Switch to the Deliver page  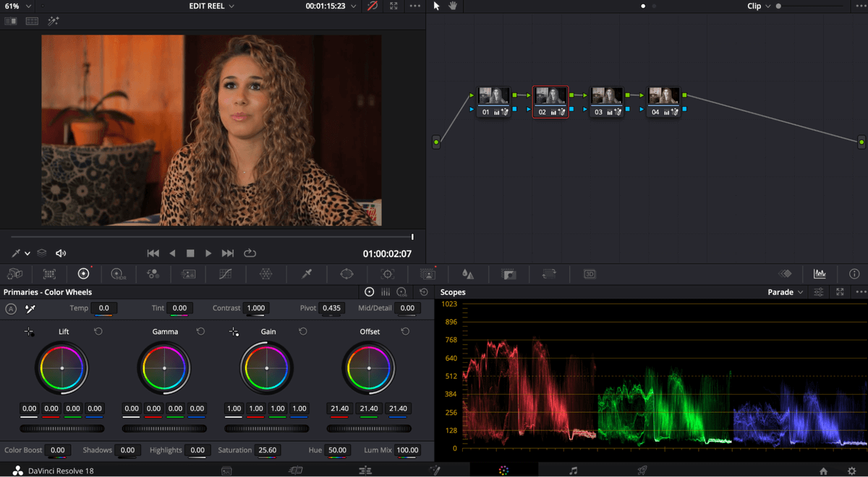(642, 470)
